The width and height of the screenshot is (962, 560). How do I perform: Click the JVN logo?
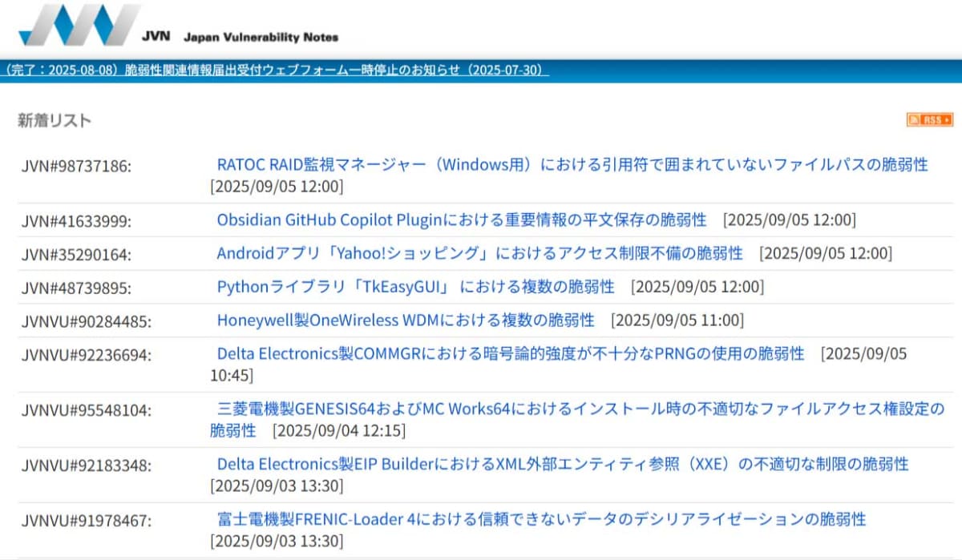click(x=79, y=25)
